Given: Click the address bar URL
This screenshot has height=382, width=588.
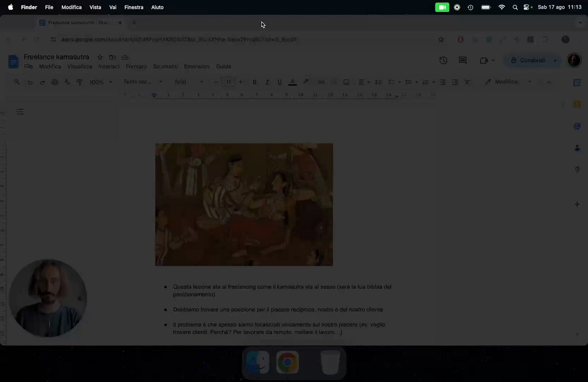Looking at the screenshot, I should (179, 40).
